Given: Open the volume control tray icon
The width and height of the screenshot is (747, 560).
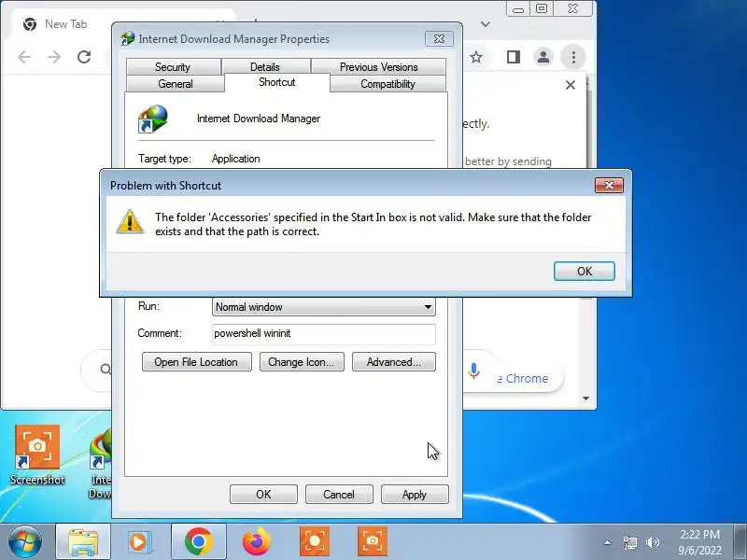Looking at the screenshot, I should coord(652,542).
